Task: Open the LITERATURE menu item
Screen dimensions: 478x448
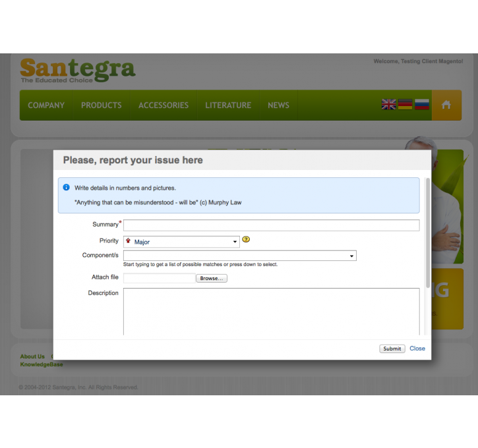Action: point(228,105)
